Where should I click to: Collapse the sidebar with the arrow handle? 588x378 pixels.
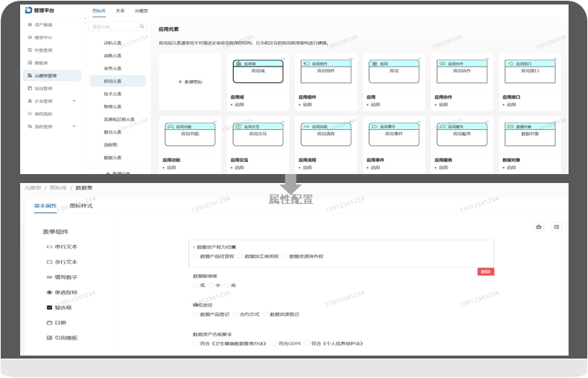(x=84, y=19)
